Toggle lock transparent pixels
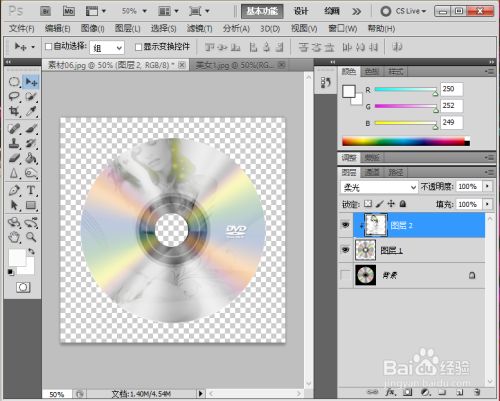The image size is (500, 401). (x=368, y=204)
